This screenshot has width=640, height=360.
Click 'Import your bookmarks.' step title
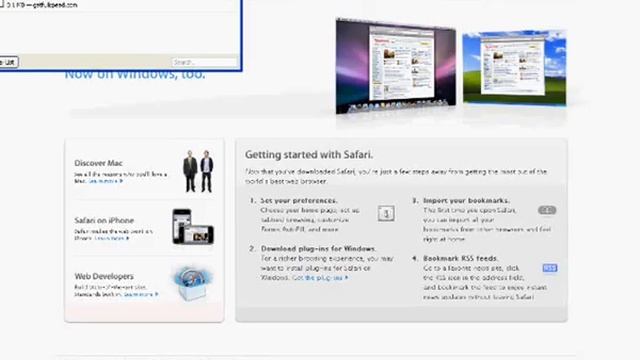point(467,201)
